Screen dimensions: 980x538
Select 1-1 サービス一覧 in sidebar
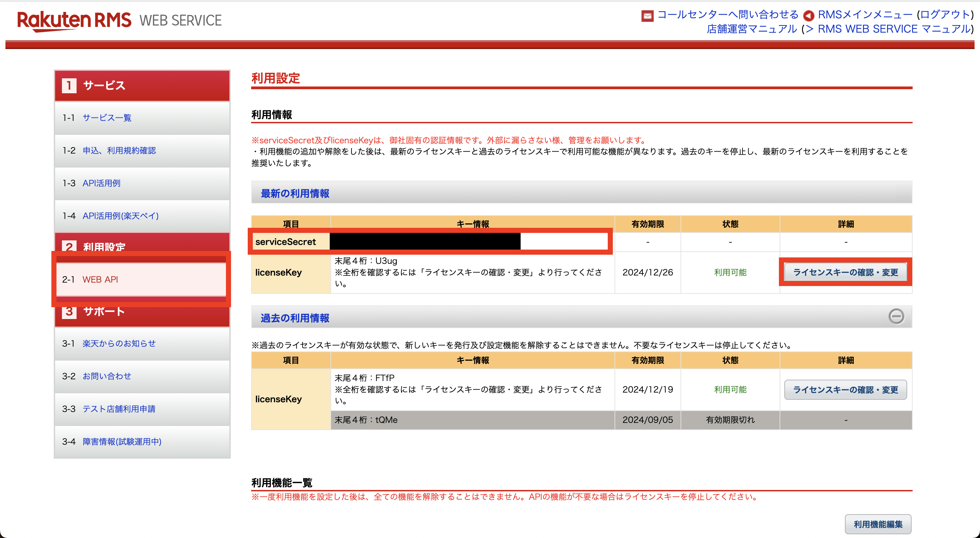107,118
